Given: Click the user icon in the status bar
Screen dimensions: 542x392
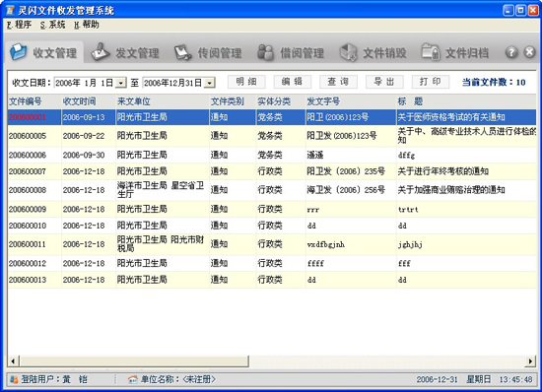Looking at the screenshot, I should [x=14, y=379].
